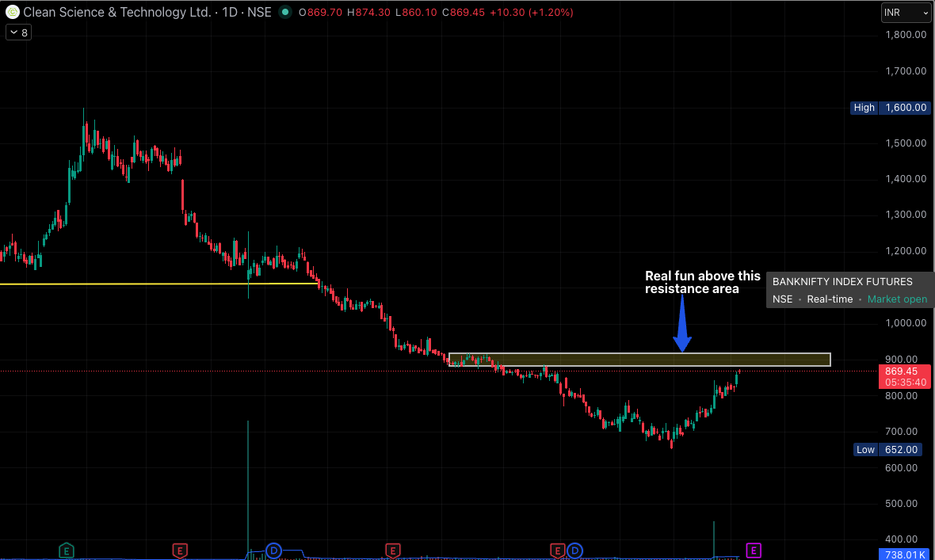This screenshot has width=935, height=560.
Task: Click the 900.00 price axis label
Action: click(x=901, y=359)
